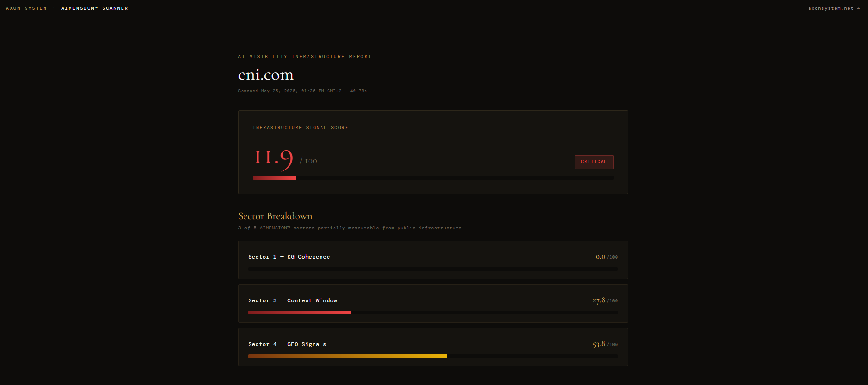
Task: Click the '3 of 5 AIMENSION sectors' note
Action: coord(351,228)
